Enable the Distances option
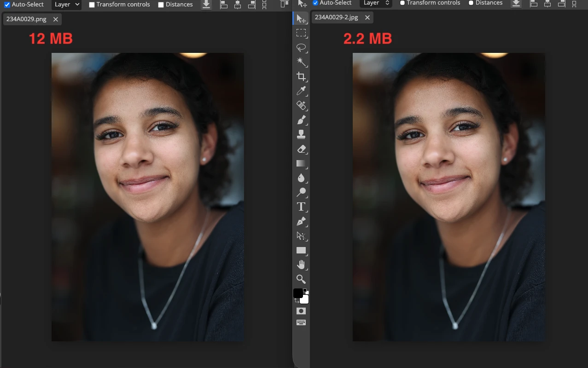 click(161, 4)
